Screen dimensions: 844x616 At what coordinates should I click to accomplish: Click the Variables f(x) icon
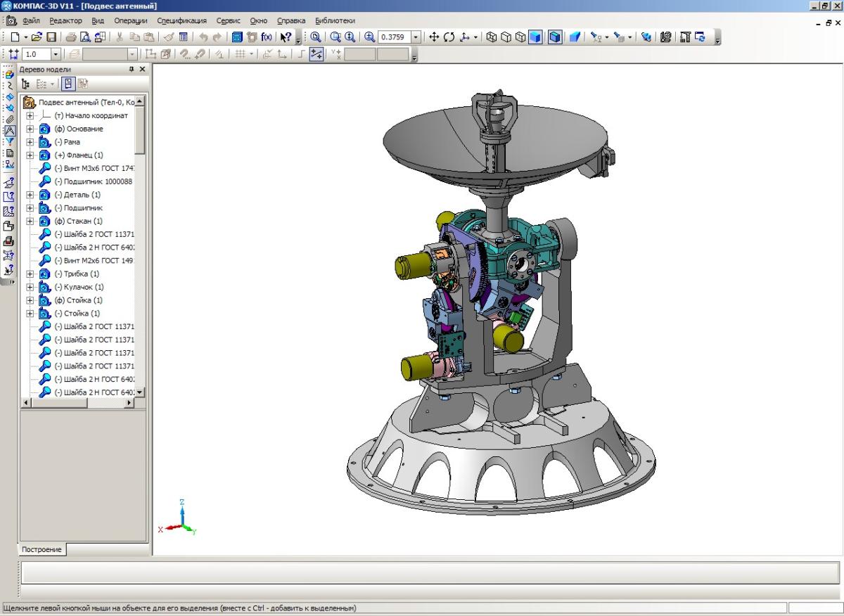[x=267, y=37]
